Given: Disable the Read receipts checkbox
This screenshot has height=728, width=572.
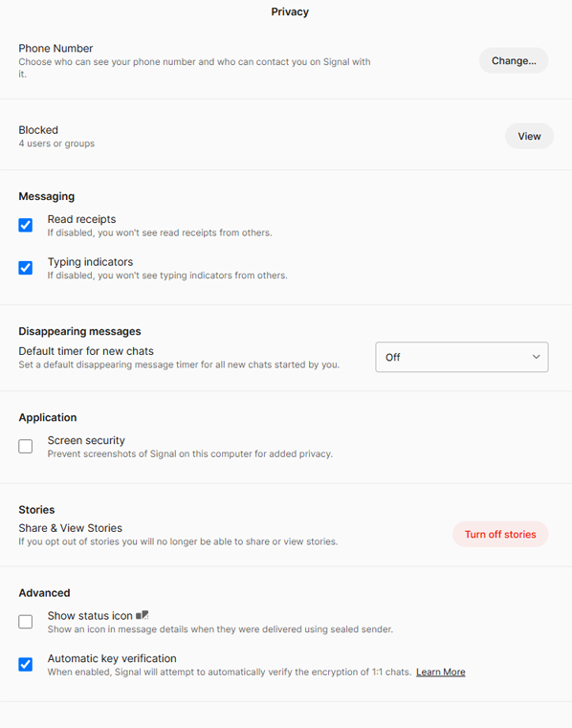Looking at the screenshot, I should (26, 225).
